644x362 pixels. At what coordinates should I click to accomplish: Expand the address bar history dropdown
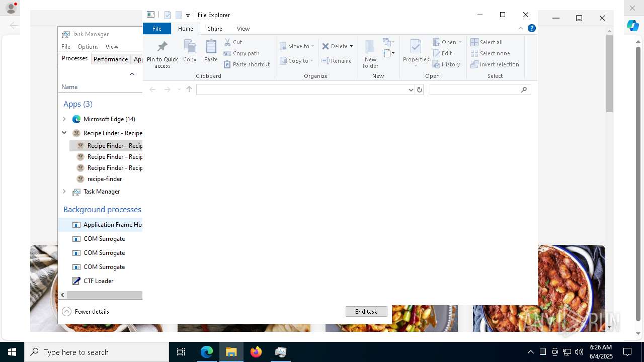click(x=411, y=89)
